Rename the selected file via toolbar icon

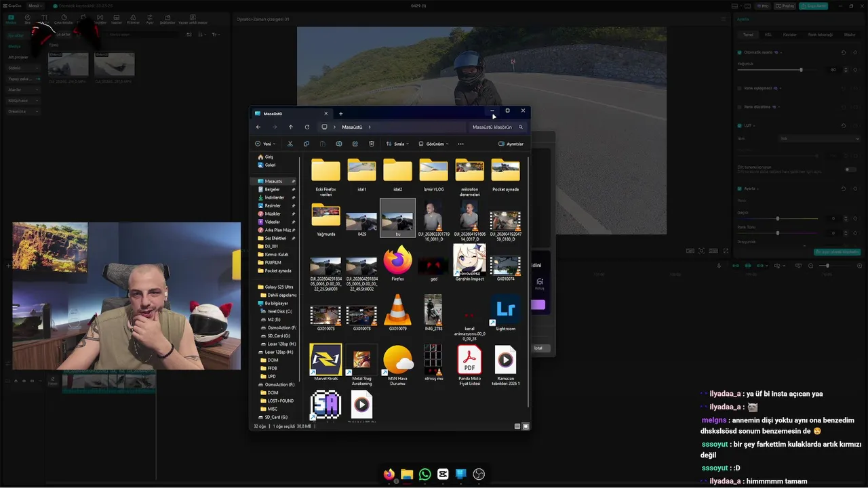click(338, 144)
